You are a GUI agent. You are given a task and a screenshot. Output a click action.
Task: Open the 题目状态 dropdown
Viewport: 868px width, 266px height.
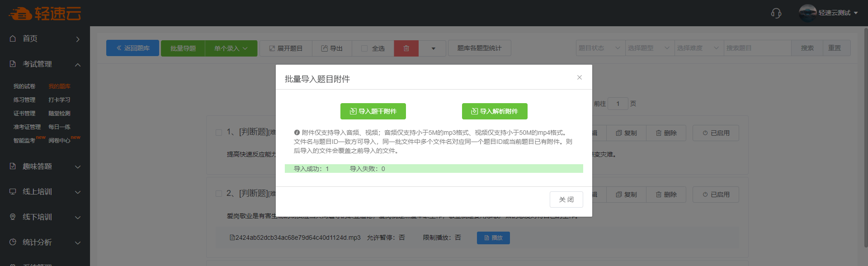(600, 48)
